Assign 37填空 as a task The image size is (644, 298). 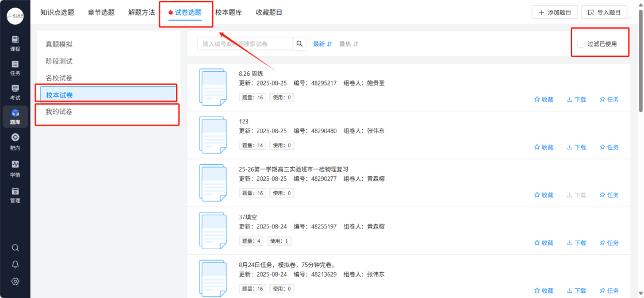tap(609, 243)
